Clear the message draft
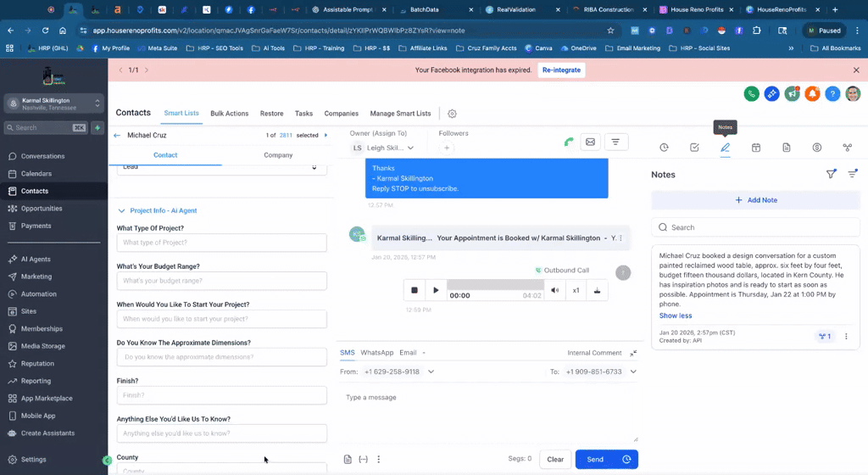This screenshot has width=868, height=475. point(555,459)
